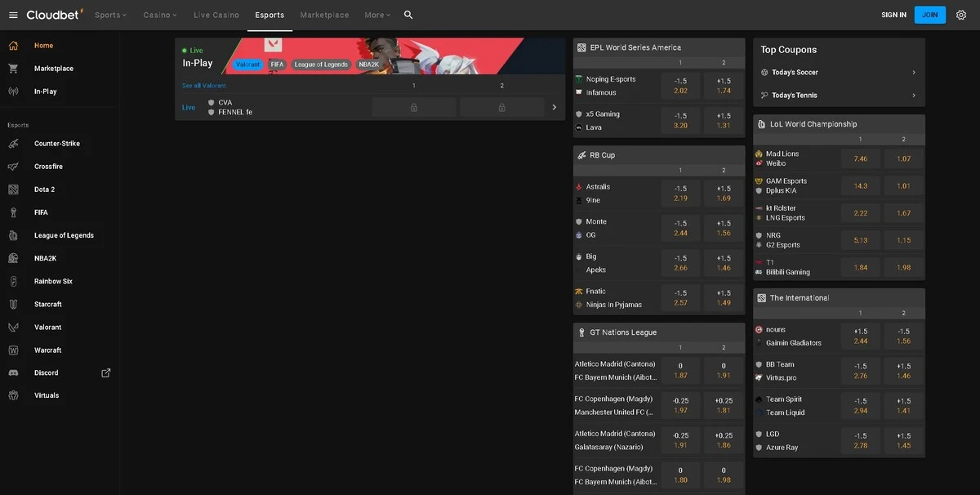Pick T1 odds 1.84
Image resolution: width=980 pixels, height=495 pixels.
[860, 267]
